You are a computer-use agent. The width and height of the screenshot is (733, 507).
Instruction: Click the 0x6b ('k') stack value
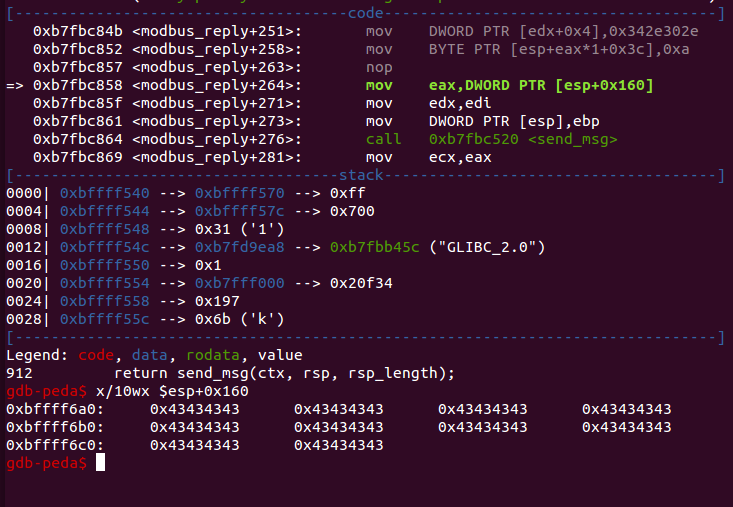pos(239,319)
